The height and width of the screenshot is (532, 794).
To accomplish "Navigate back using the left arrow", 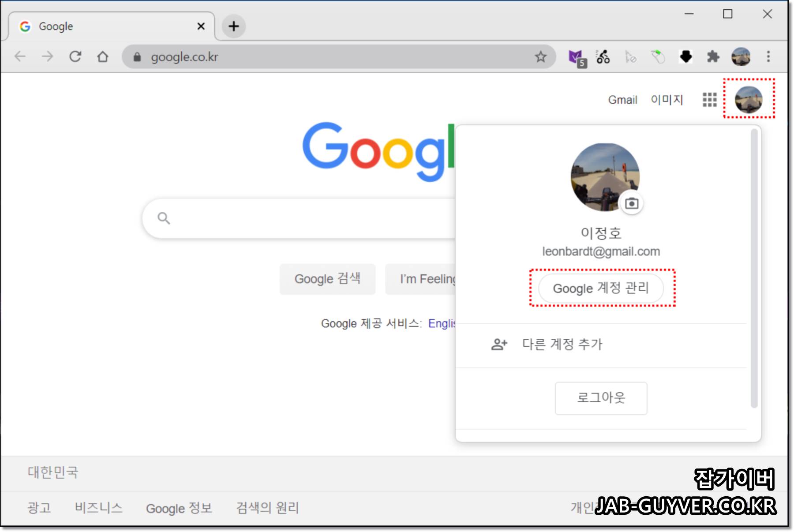I will 19,56.
